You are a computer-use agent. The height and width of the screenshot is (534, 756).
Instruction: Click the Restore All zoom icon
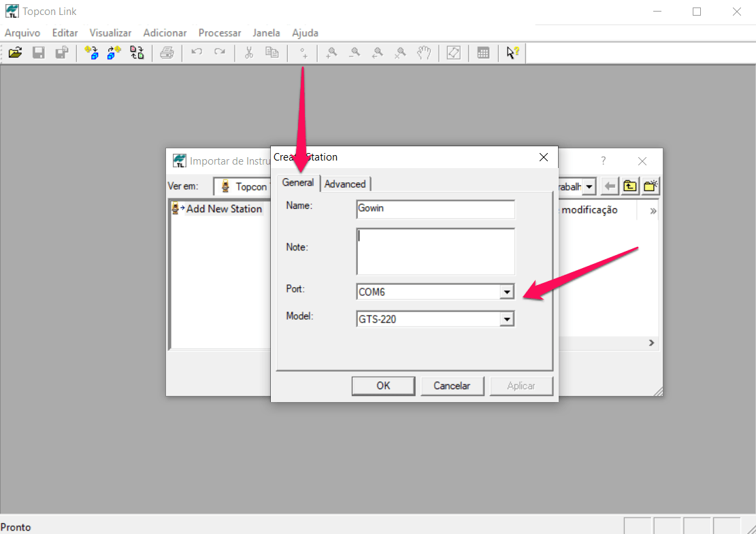pos(401,52)
